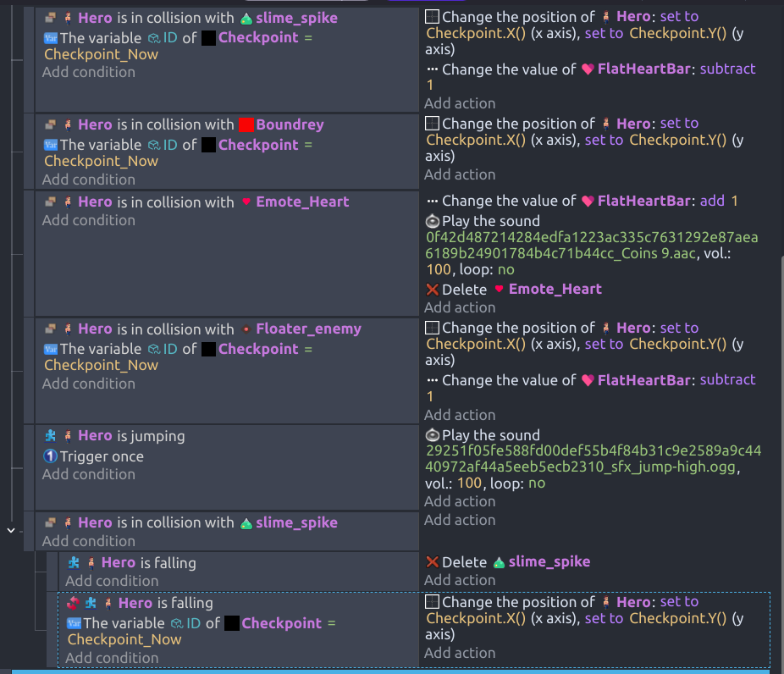Click Checkpoint_Now value in Floater_enemy event

coord(101,365)
